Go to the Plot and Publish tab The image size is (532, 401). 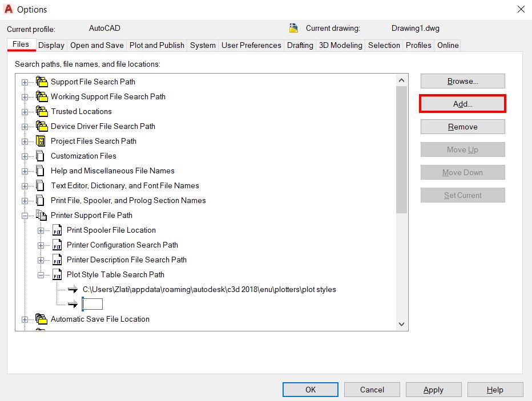click(x=157, y=46)
